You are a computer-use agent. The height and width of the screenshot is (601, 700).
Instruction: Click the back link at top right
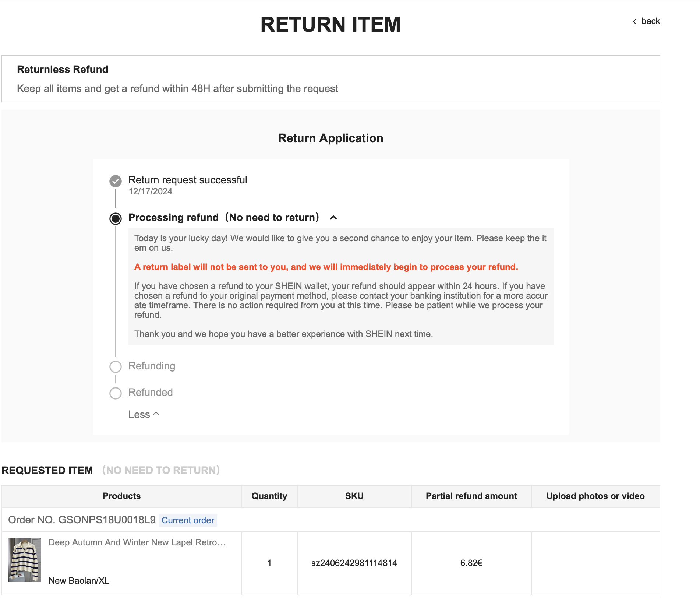tap(650, 21)
